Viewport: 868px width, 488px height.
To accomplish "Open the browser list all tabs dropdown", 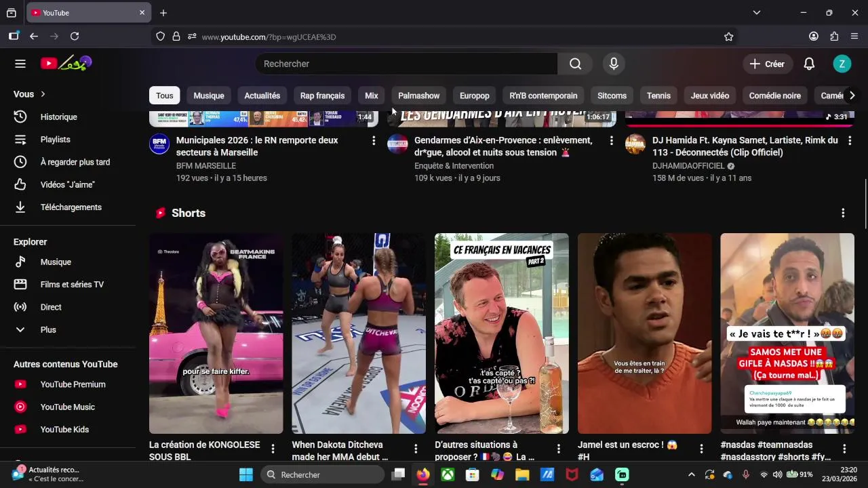I will (757, 12).
